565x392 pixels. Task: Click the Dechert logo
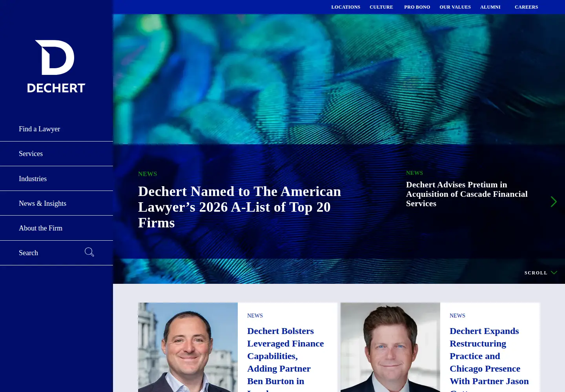(56, 66)
